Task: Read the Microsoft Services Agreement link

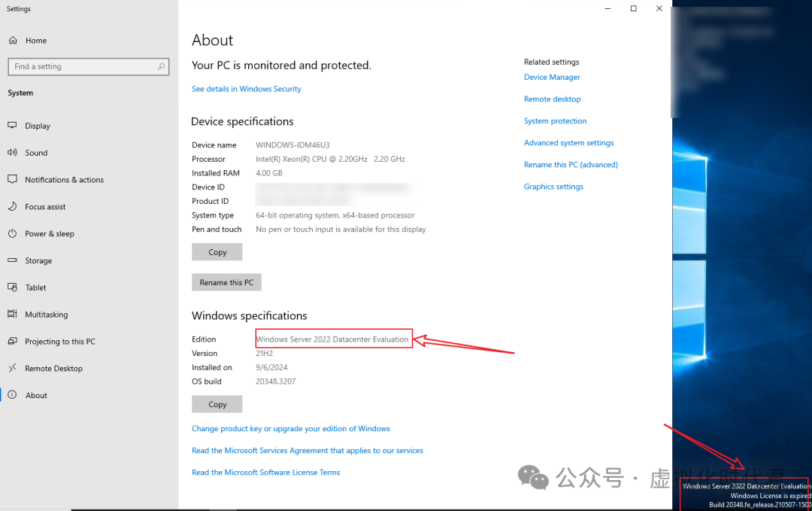Action: [x=307, y=450]
